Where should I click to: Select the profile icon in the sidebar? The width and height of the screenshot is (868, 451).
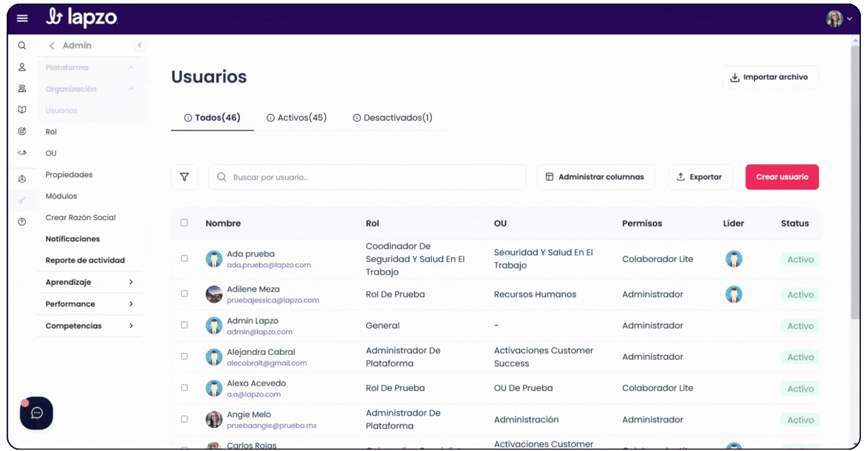coord(22,67)
